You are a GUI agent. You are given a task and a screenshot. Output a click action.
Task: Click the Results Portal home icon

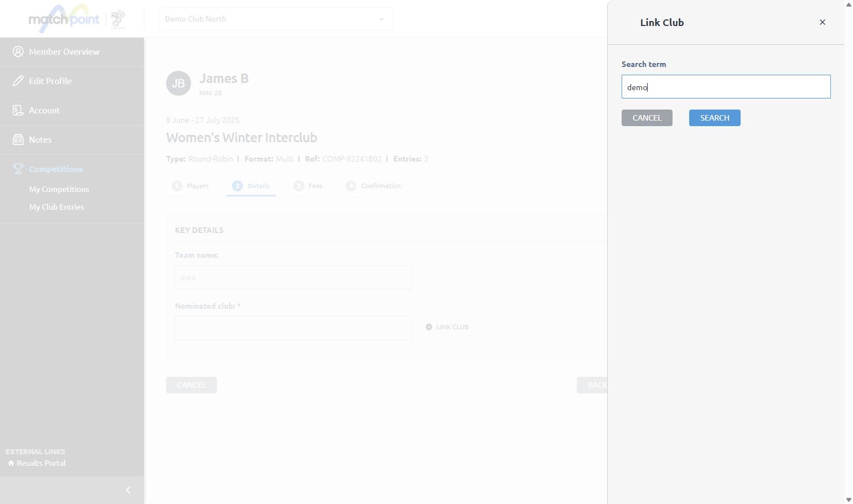click(x=11, y=463)
